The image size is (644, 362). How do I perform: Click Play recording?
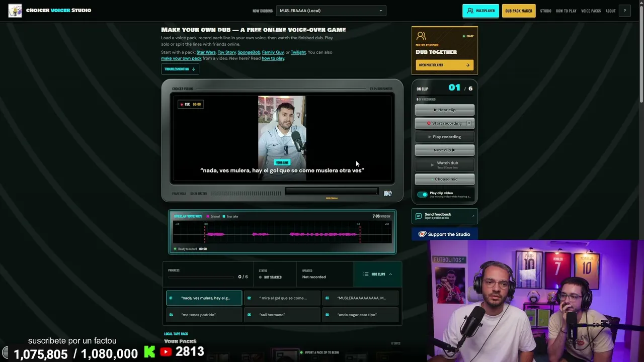point(445,137)
